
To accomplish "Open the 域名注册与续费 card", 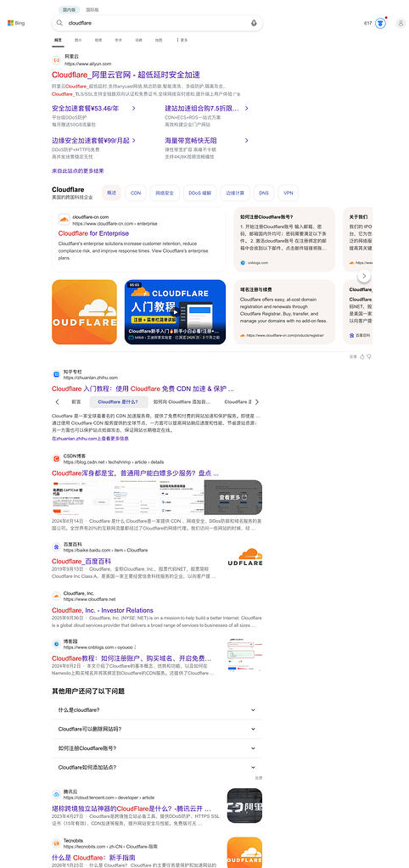I will tap(284, 311).
